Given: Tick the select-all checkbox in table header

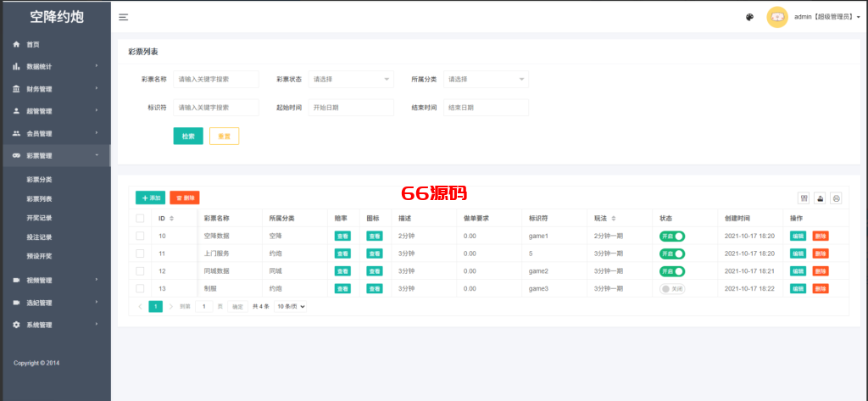Looking at the screenshot, I should click(140, 218).
